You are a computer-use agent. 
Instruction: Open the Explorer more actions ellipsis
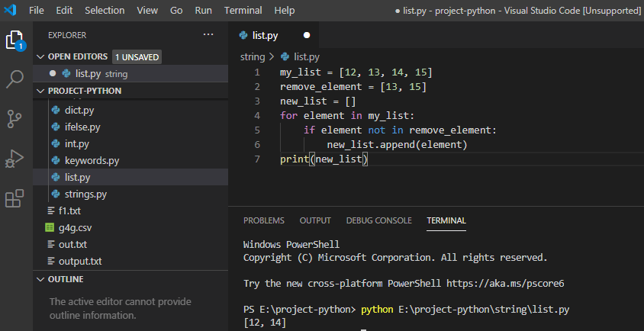[208, 35]
